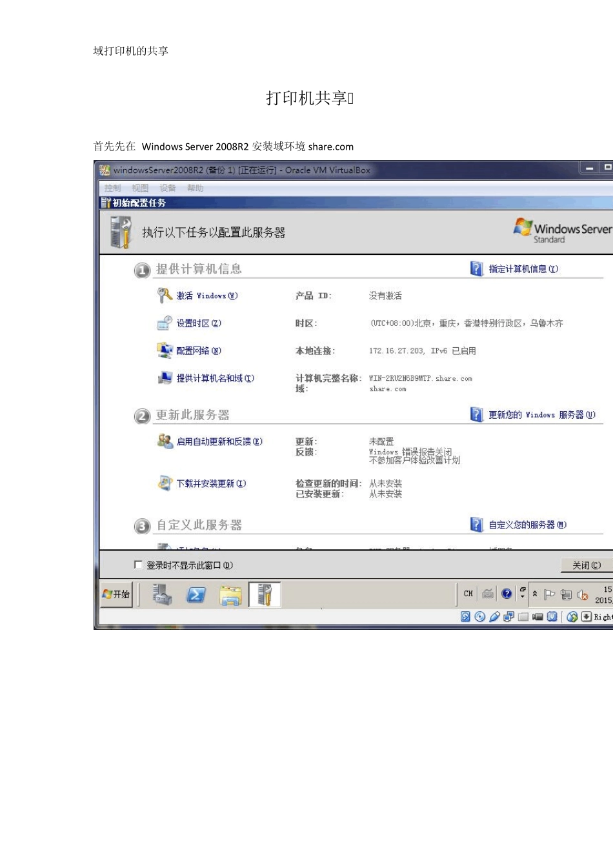
Task: Click 下载并安装更新 link
Action: (211, 483)
